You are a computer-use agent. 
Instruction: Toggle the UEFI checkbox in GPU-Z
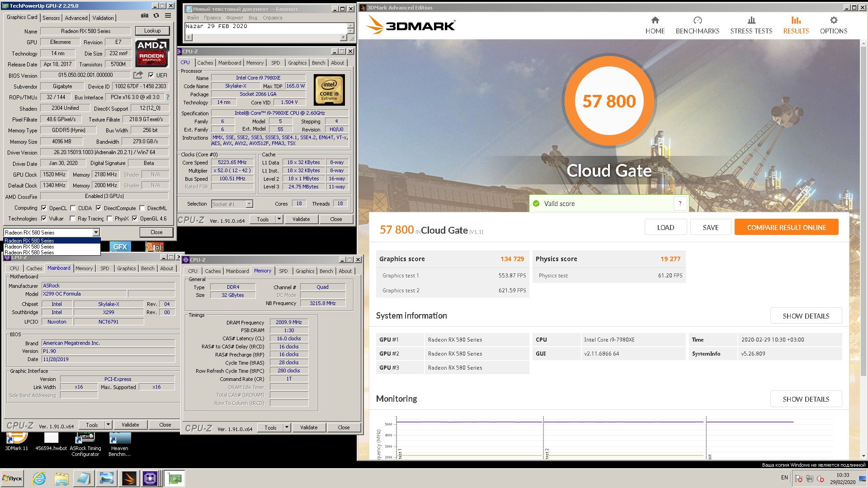151,75
